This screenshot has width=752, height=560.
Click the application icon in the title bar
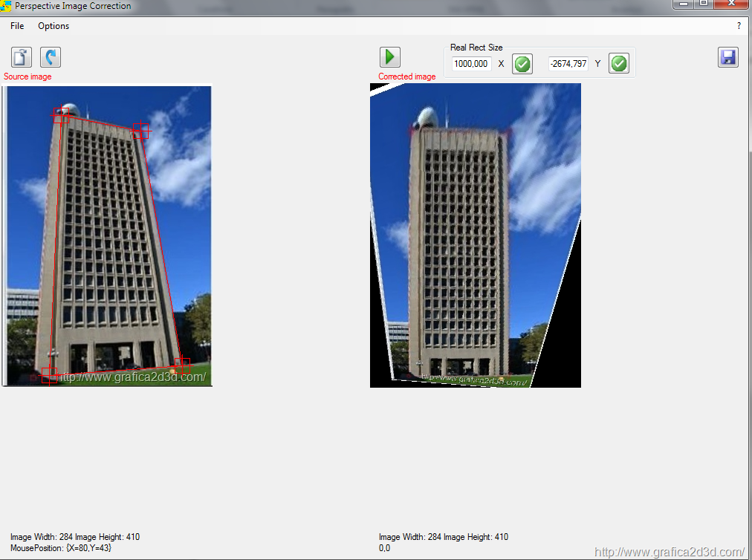coord(6,6)
